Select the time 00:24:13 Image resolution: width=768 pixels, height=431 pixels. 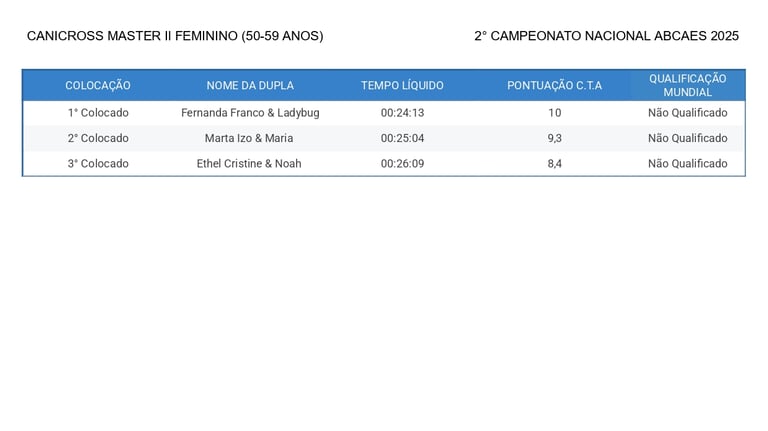(x=402, y=113)
